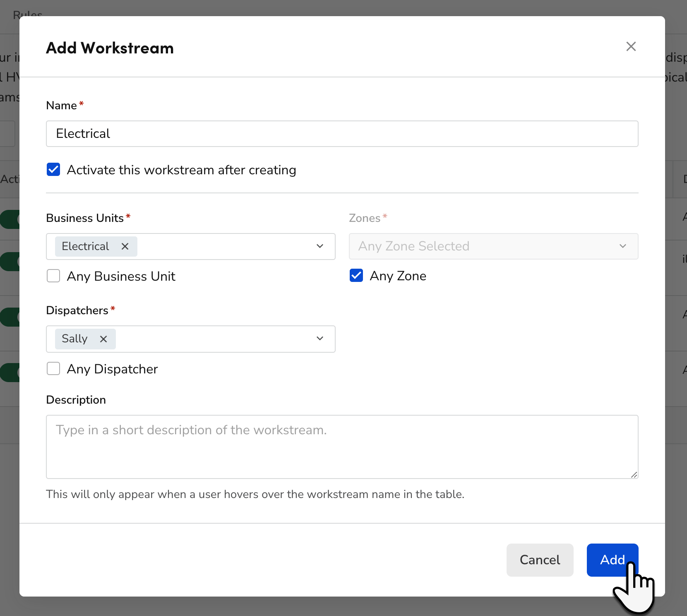Focus the Description text area
687x616 pixels.
point(342,447)
